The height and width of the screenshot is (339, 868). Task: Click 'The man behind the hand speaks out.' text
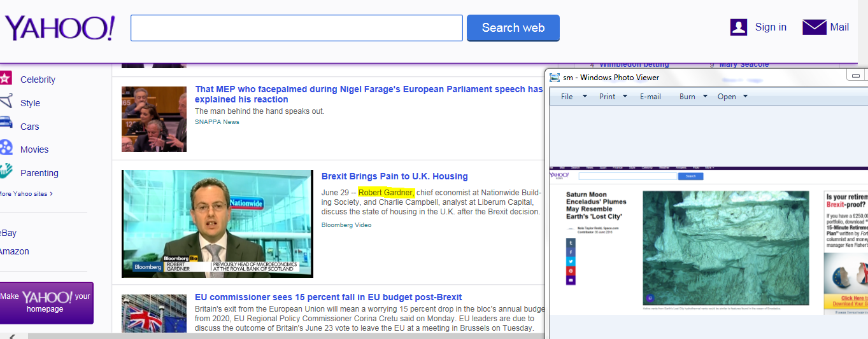tap(260, 111)
